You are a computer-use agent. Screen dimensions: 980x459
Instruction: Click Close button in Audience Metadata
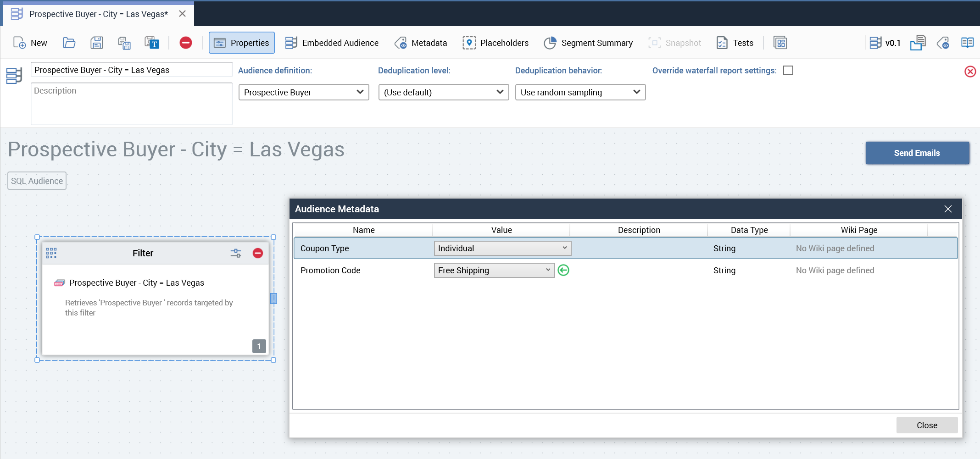pyautogui.click(x=926, y=425)
